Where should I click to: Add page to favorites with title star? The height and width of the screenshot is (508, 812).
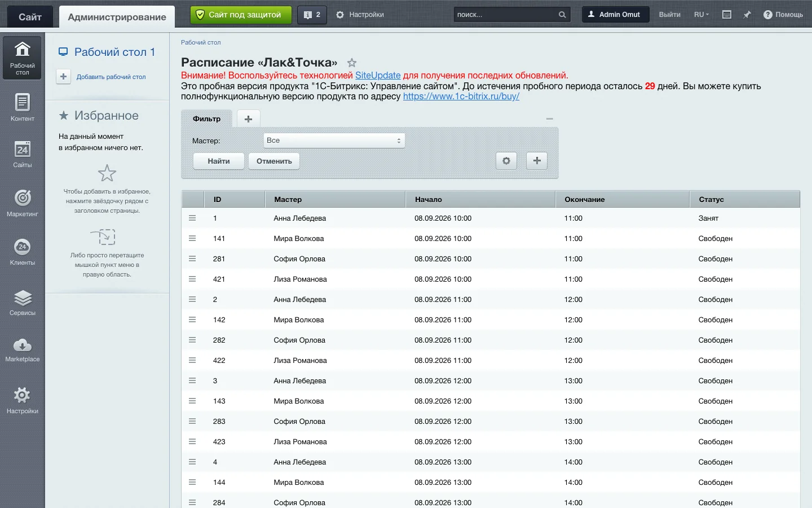point(352,63)
